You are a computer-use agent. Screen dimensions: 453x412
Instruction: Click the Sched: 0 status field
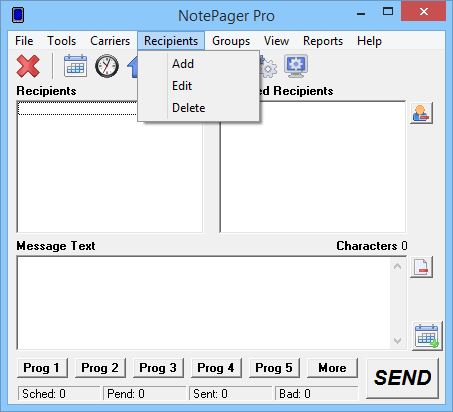pyautogui.click(x=59, y=394)
